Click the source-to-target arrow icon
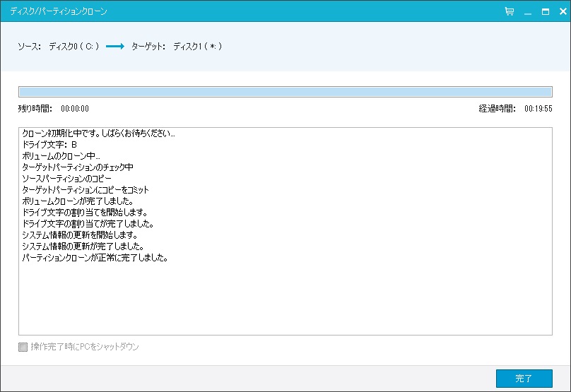571x392 pixels. click(x=115, y=46)
